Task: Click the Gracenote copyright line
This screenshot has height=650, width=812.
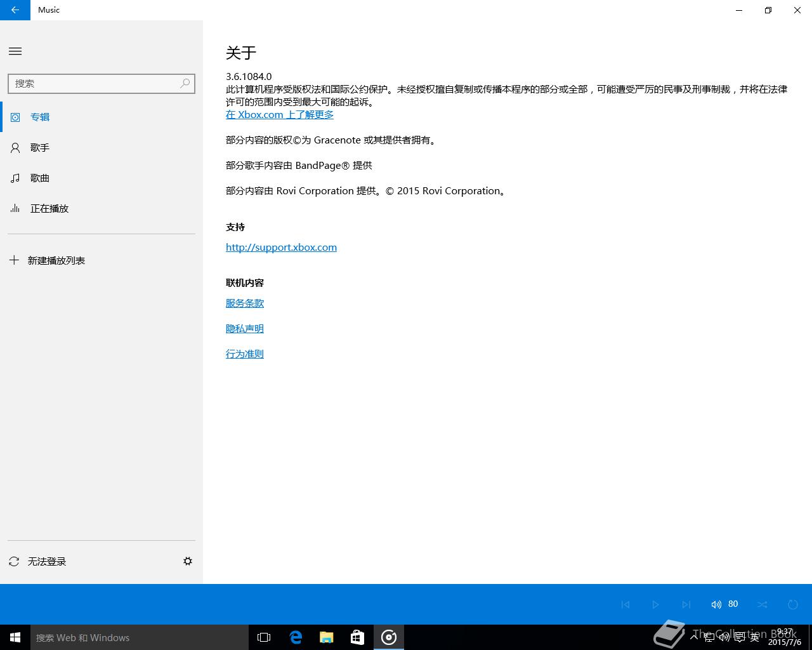Action: 332,140
